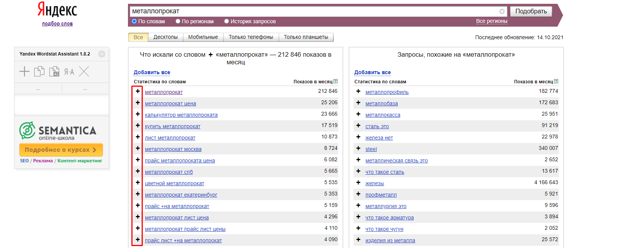Select the 'По регионам' radio button
Viewport: 644px width, 248px height.
[178, 21]
